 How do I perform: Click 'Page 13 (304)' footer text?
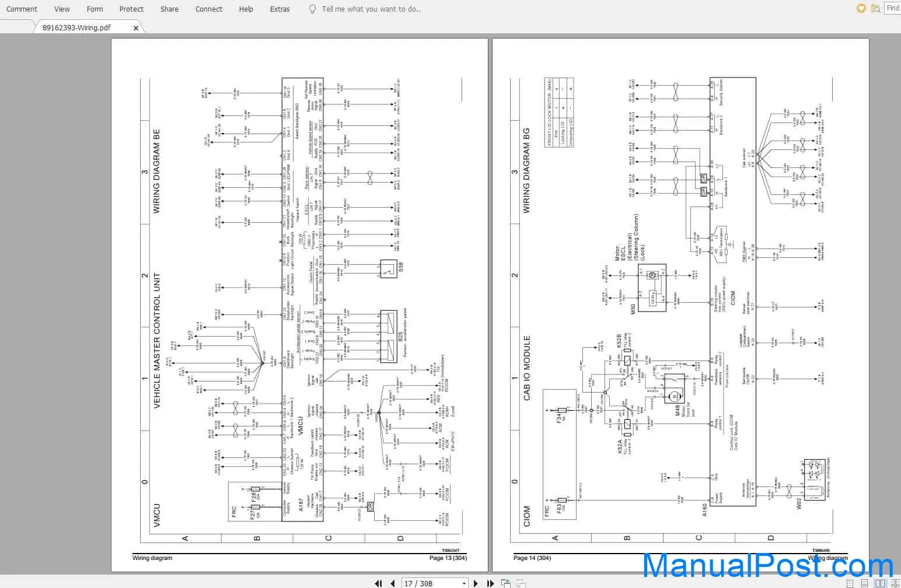[x=448, y=558]
